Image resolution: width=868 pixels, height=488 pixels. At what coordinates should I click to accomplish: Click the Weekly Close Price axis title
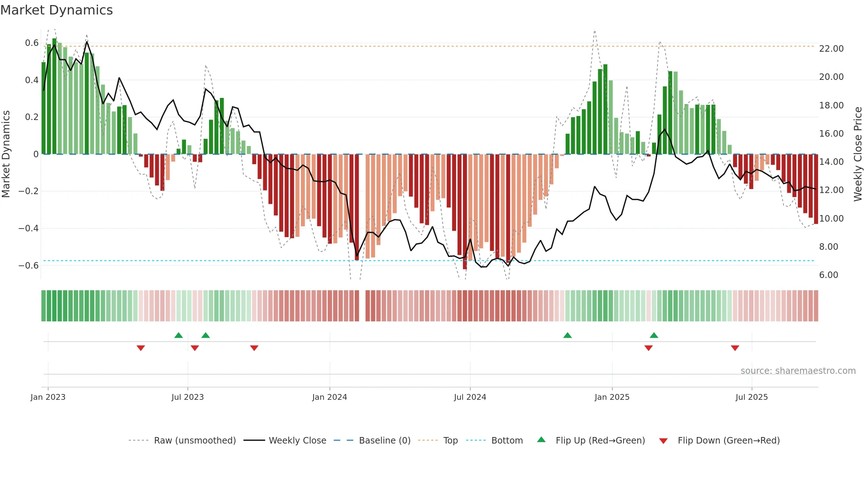858,154
